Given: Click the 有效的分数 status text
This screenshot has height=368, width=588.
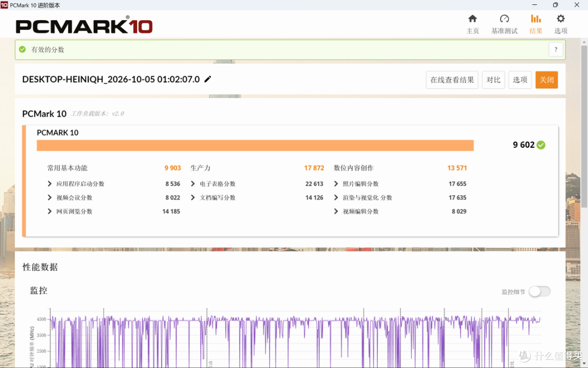Looking at the screenshot, I should click(x=47, y=49).
